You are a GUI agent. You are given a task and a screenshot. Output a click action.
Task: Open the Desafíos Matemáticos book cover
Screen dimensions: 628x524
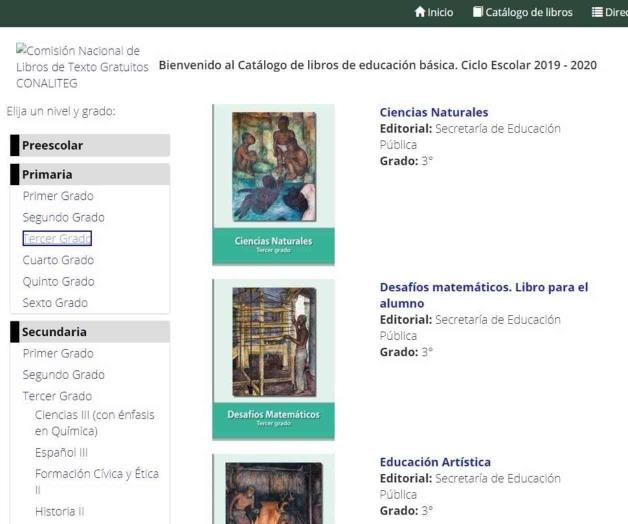click(x=274, y=360)
